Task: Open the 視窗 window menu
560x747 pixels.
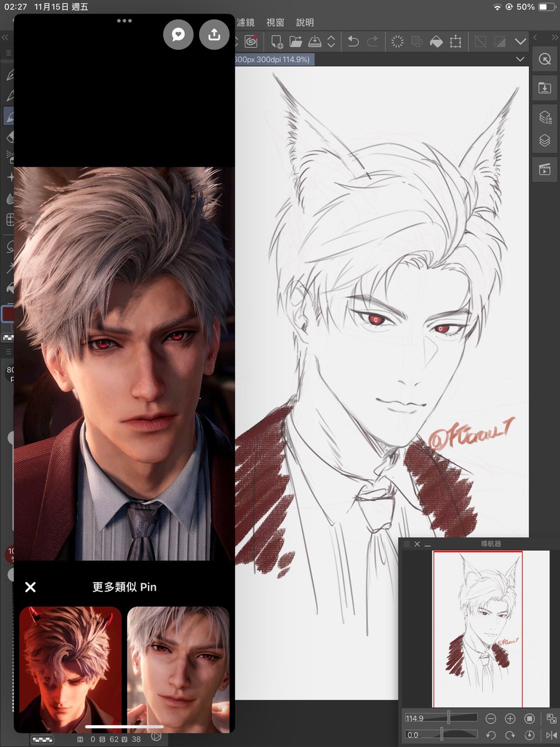Action: point(275,22)
